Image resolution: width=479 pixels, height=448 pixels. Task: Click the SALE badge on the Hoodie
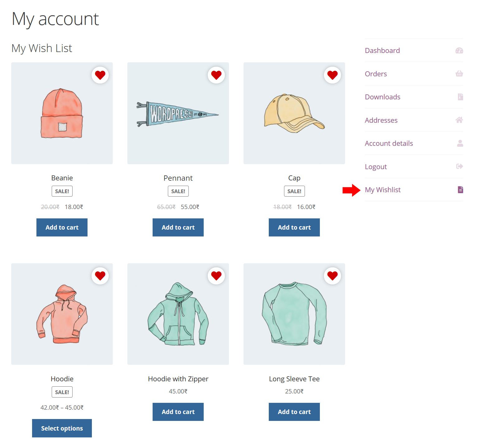tap(62, 392)
